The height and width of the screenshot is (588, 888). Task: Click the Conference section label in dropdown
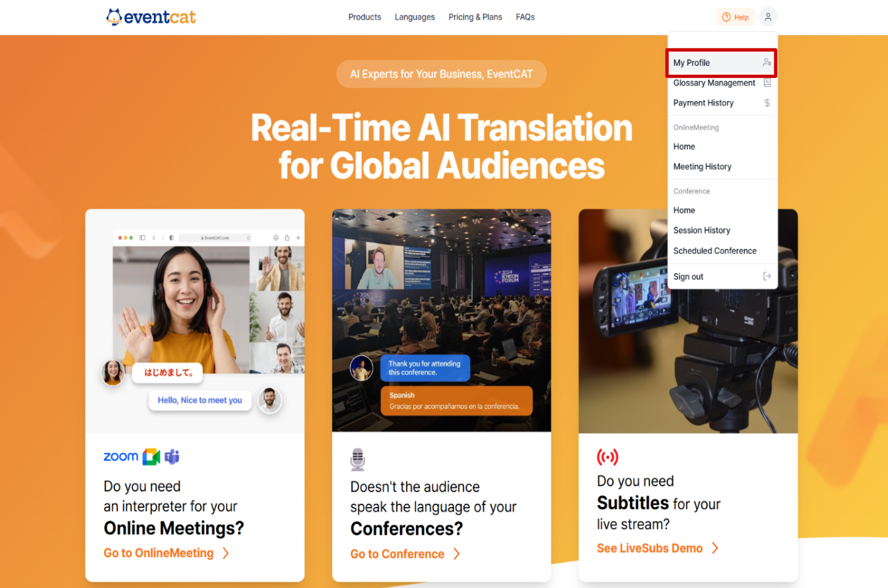[x=691, y=191]
